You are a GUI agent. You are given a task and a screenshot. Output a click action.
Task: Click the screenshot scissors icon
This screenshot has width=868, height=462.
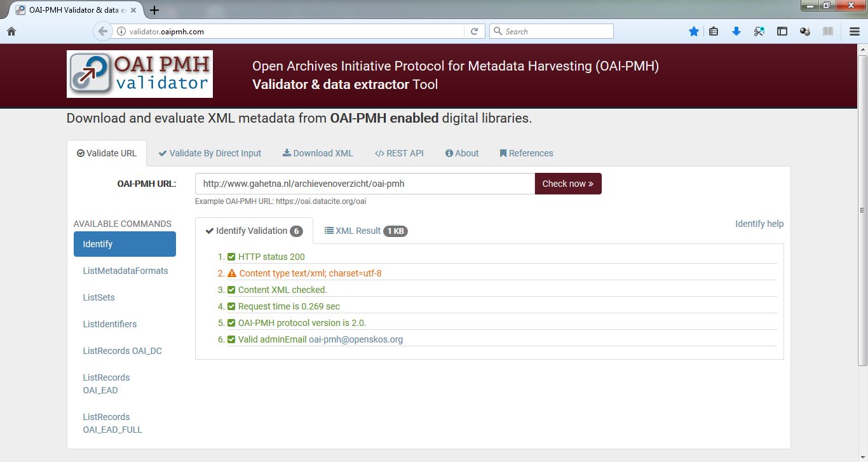(x=759, y=31)
